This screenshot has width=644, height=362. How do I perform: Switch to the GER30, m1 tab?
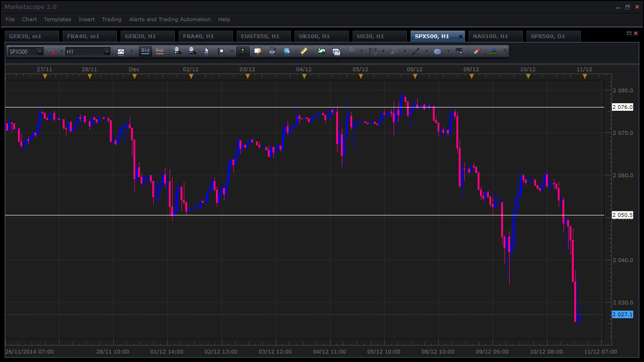pyautogui.click(x=32, y=36)
